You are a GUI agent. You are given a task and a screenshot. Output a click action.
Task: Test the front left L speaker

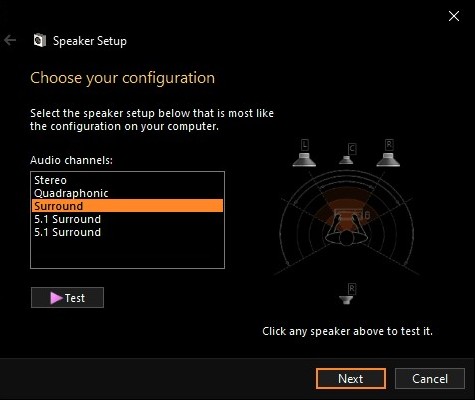click(304, 153)
